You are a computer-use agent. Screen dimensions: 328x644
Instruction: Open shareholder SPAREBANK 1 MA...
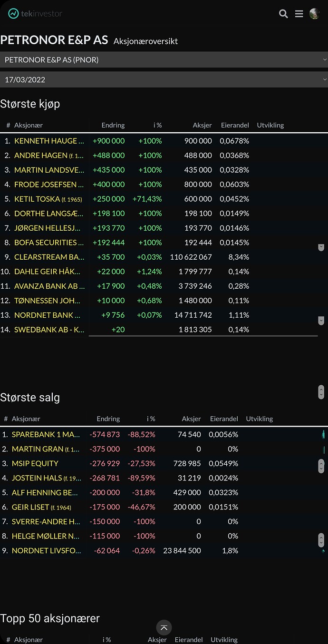pyautogui.click(x=46, y=434)
